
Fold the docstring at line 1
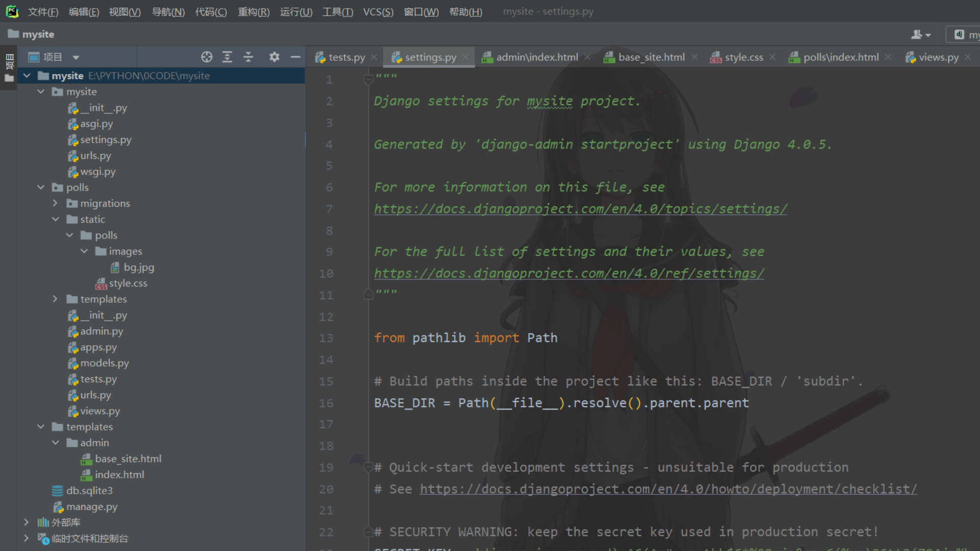click(368, 79)
